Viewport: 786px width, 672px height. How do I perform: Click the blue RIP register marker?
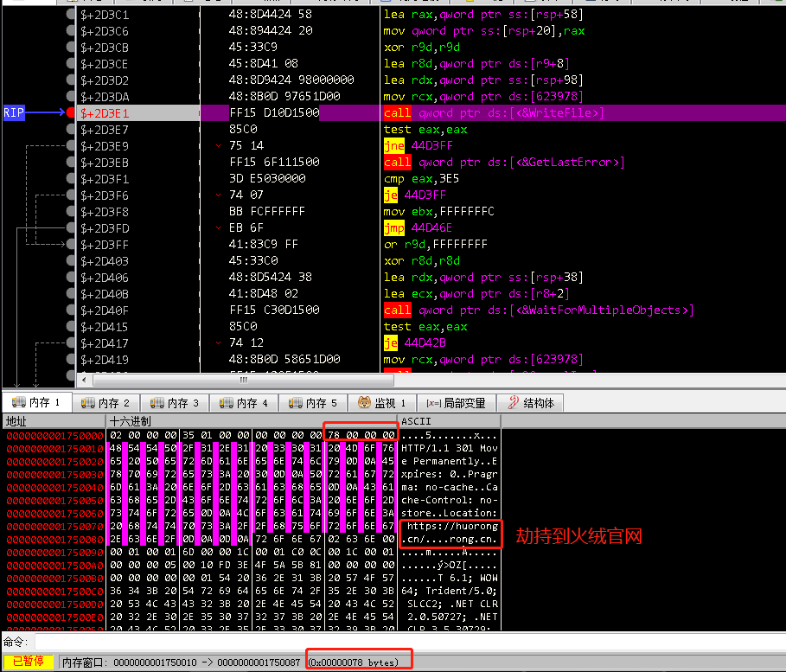pos(15,113)
